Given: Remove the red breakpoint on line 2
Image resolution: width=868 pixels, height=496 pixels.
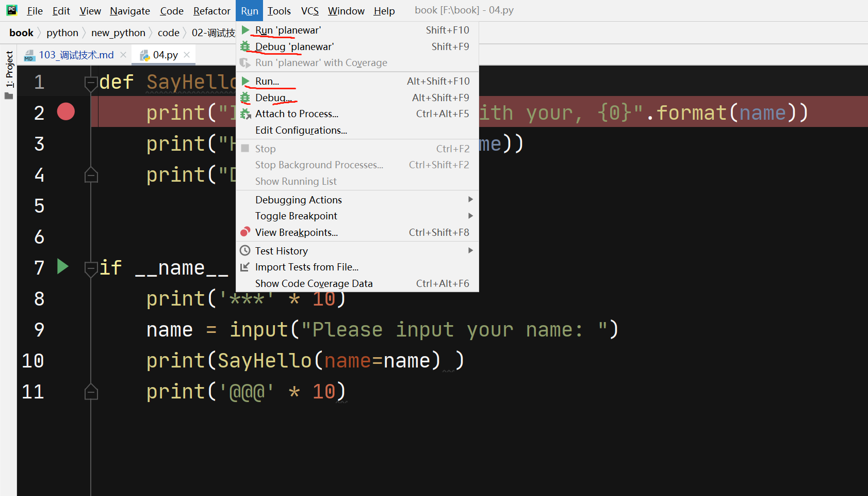Looking at the screenshot, I should [x=66, y=111].
